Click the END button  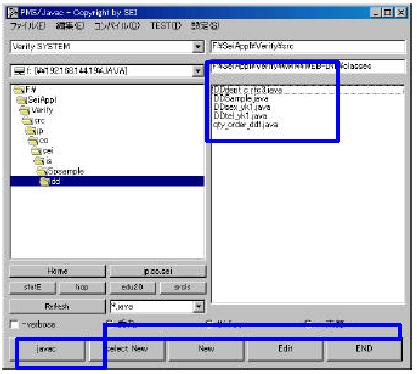coord(364,349)
